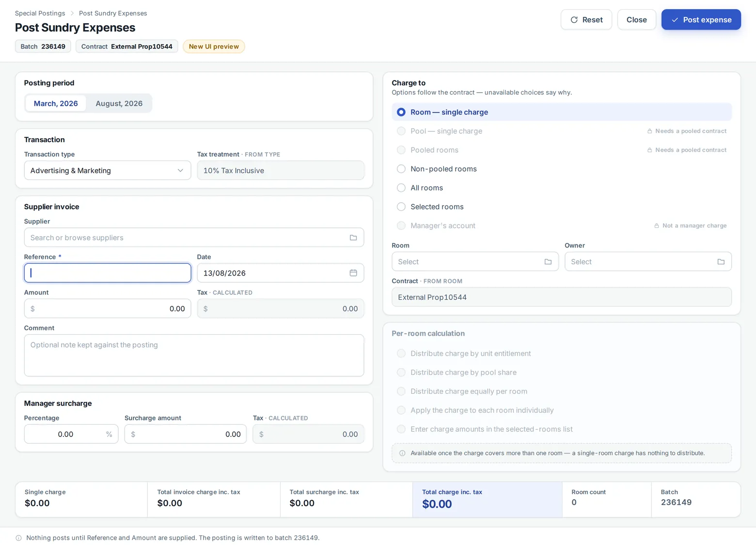756x548 pixels.
Task: Open the Room select field
Action: [475, 262]
